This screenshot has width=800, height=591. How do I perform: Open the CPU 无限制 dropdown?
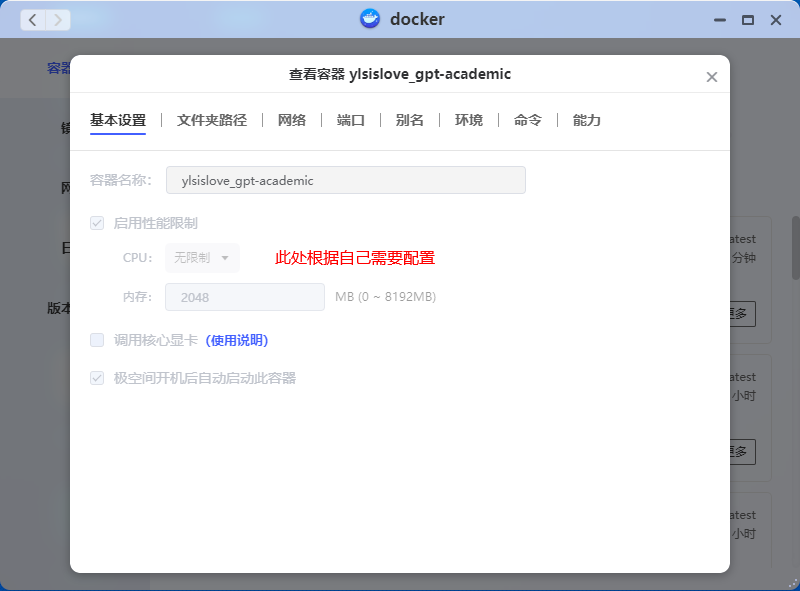202,258
